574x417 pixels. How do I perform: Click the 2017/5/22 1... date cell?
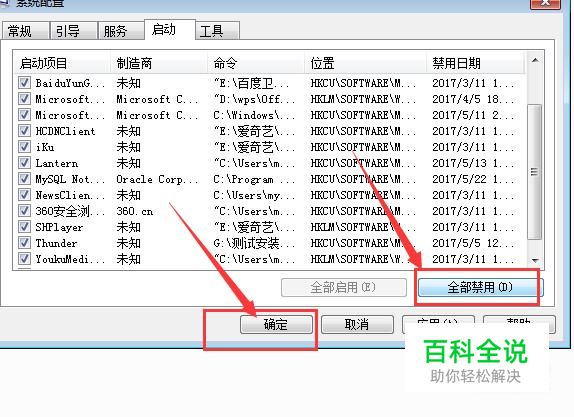tap(474, 179)
